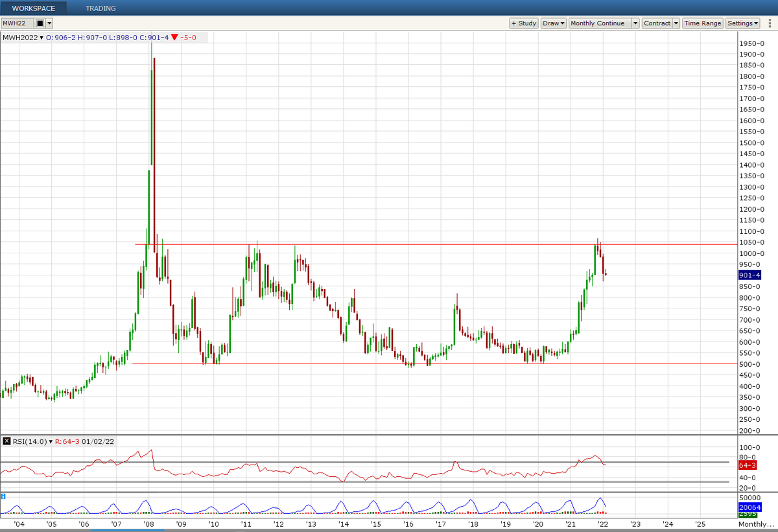Click the MWH22 symbol input field

(17, 23)
